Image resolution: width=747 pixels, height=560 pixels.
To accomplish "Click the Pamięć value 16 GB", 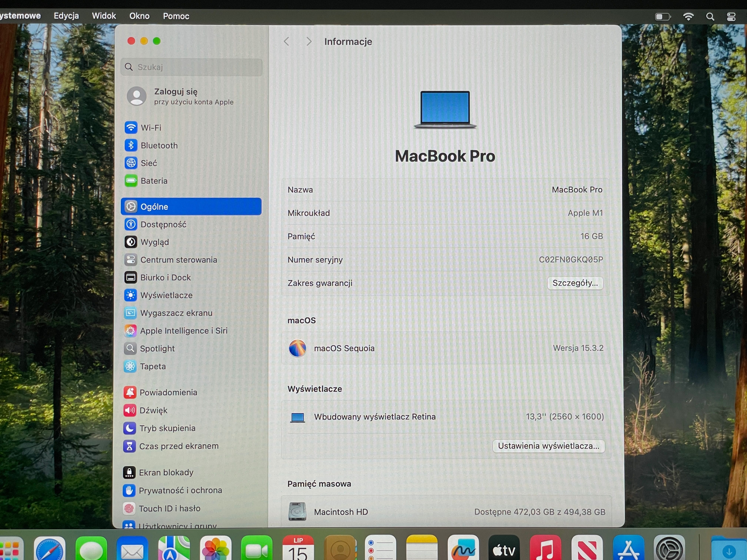I will click(591, 236).
